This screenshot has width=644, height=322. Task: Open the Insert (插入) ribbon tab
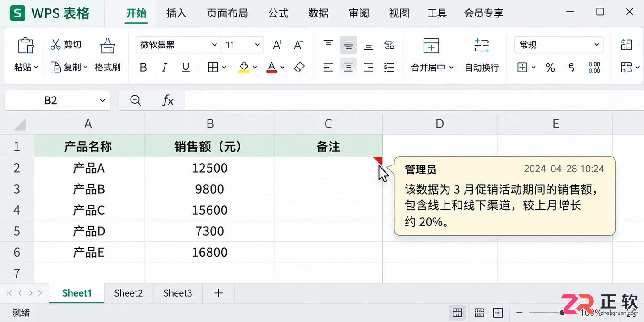pos(176,13)
